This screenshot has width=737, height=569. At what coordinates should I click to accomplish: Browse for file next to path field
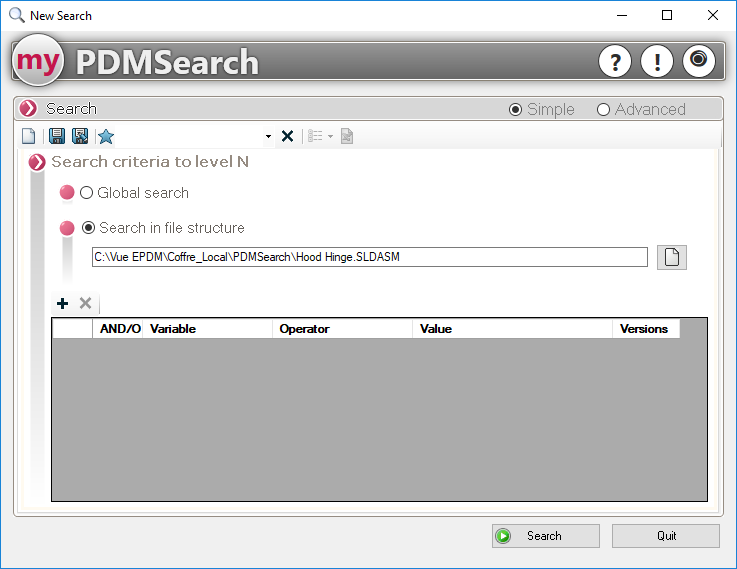[672, 257]
